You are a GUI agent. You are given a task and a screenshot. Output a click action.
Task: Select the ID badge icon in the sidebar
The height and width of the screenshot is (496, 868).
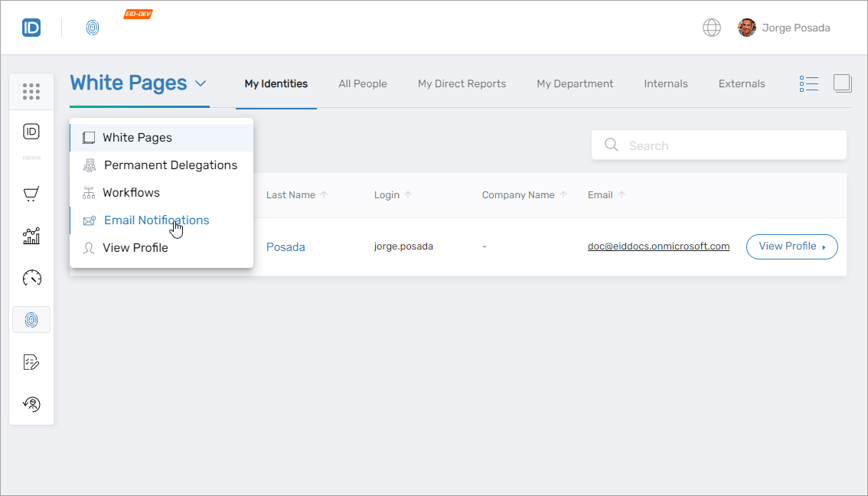point(31,131)
